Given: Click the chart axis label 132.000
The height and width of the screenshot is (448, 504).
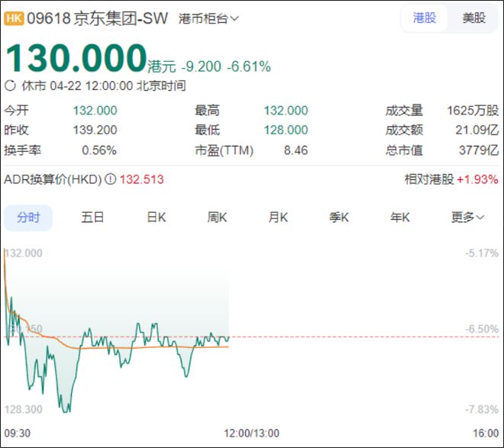Looking at the screenshot, I should [24, 253].
